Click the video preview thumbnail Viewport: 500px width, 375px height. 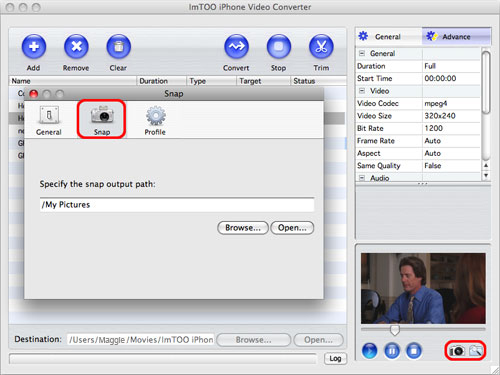pyautogui.click(x=423, y=288)
